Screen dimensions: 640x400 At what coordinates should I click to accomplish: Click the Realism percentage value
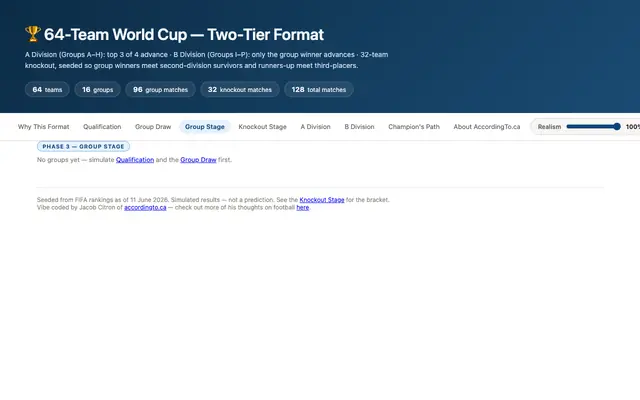pos(633,127)
